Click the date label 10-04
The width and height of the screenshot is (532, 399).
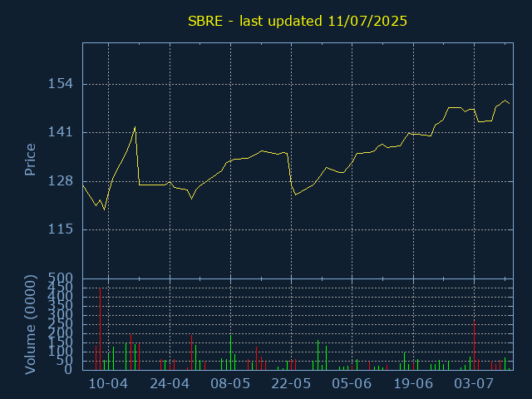(x=108, y=384)
